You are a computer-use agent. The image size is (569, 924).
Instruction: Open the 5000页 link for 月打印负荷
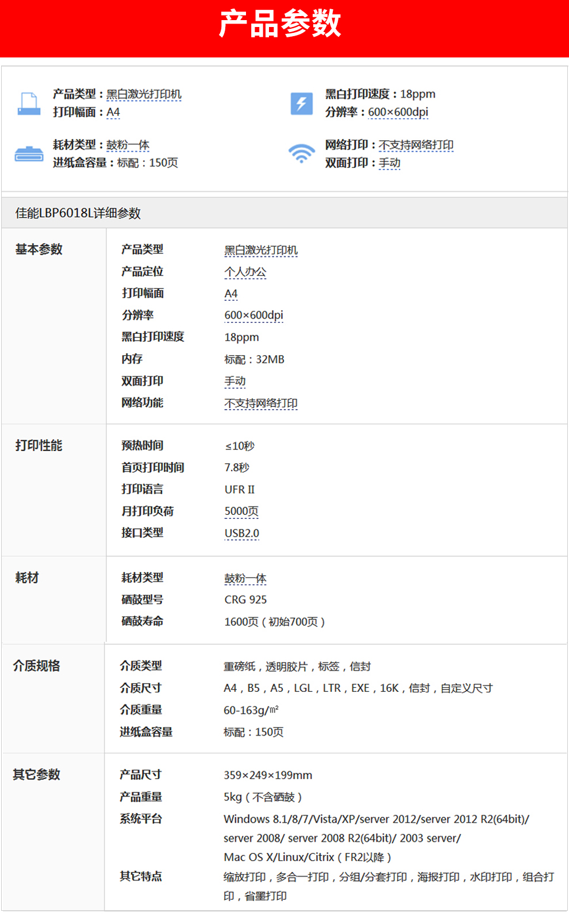click(x=241, y=511)
